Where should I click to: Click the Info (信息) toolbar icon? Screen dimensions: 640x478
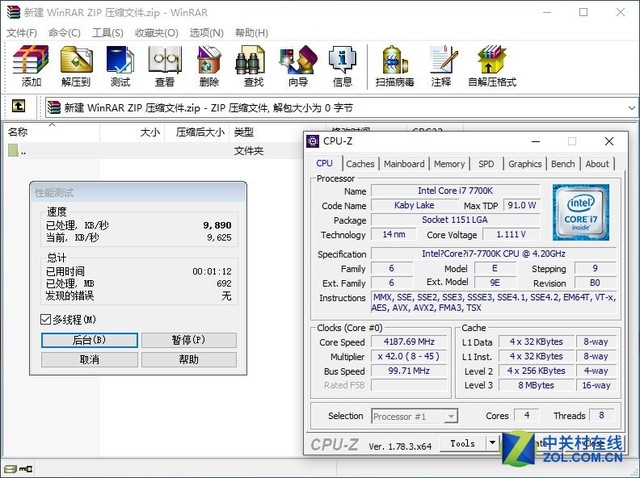tap(342, 65)
